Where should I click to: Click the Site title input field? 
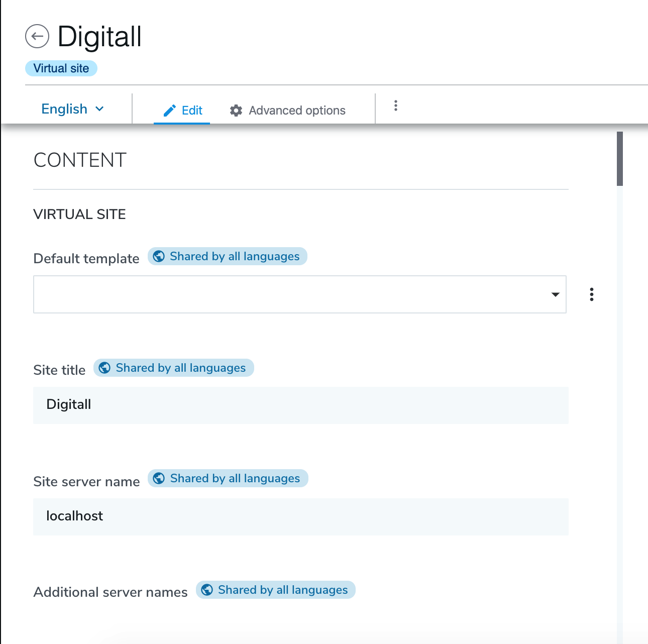coord(300,405)
